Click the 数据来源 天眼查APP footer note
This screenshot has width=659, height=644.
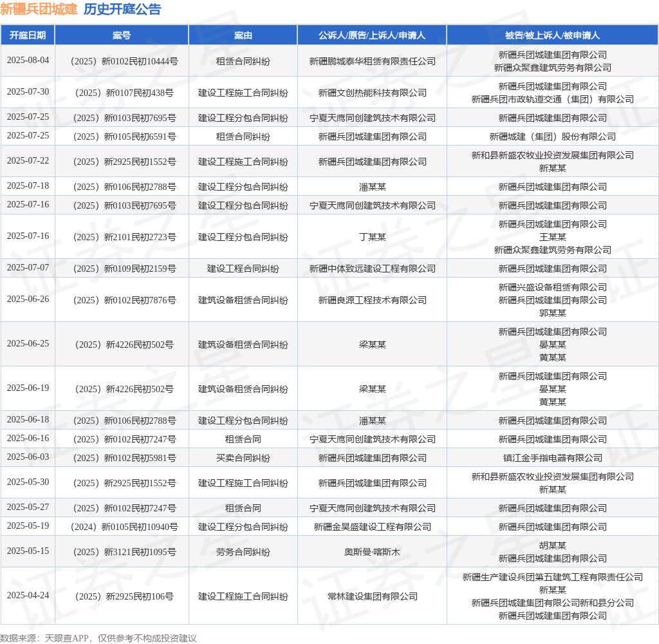click(98, 638)
